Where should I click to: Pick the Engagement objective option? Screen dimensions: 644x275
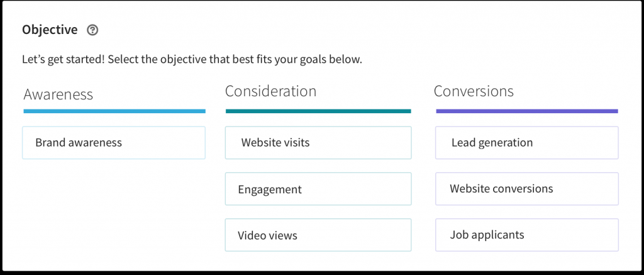pos(318,189)
